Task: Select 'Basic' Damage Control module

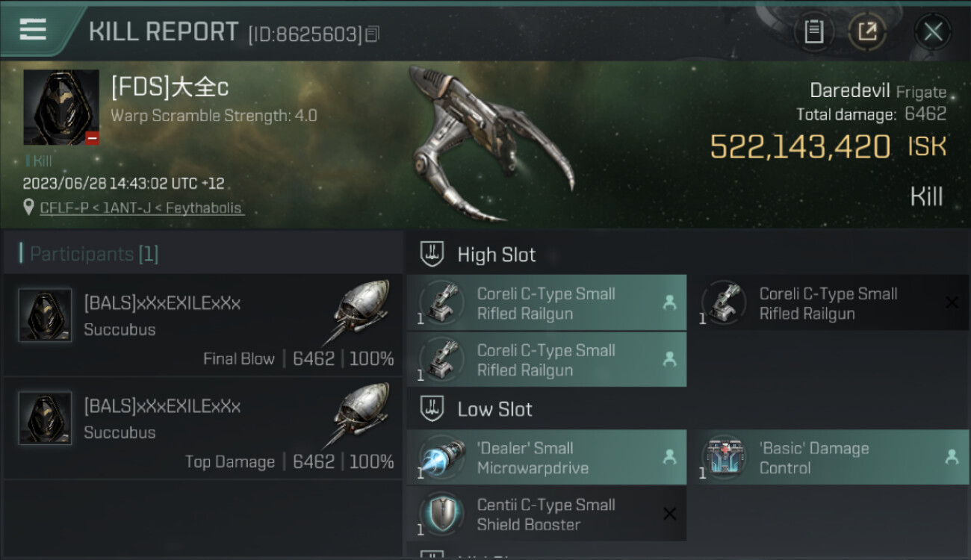Action: [x=829, y=458]
